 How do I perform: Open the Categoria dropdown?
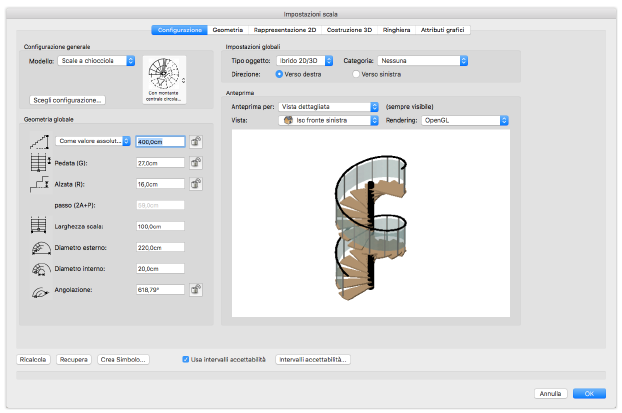point(423,61)
